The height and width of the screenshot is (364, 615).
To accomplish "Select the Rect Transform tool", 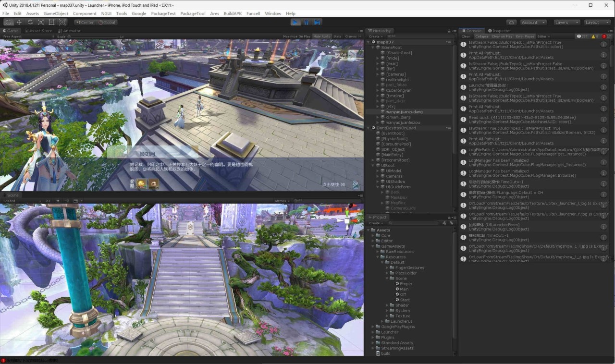I will coord(51,22).
